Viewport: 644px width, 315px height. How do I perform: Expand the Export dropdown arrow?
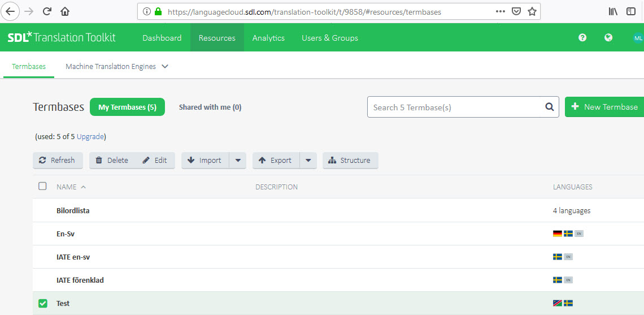tap(308, 161)
